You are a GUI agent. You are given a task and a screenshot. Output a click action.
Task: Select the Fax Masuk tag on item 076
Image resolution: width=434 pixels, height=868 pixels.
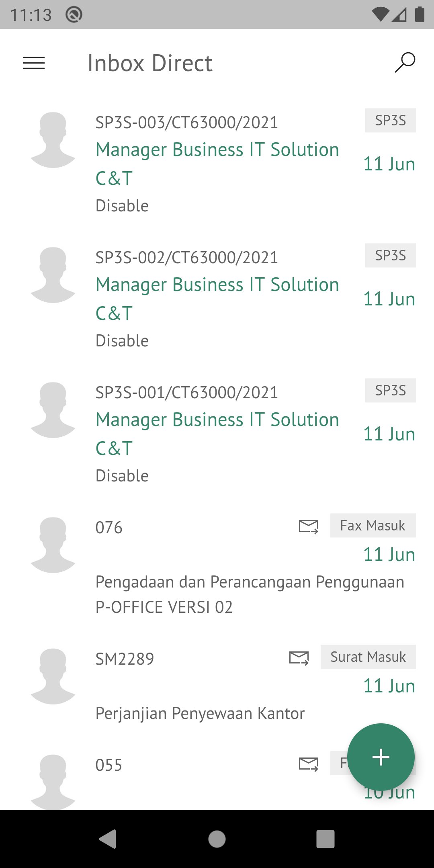pyautogui.click(x=373, y=526)
